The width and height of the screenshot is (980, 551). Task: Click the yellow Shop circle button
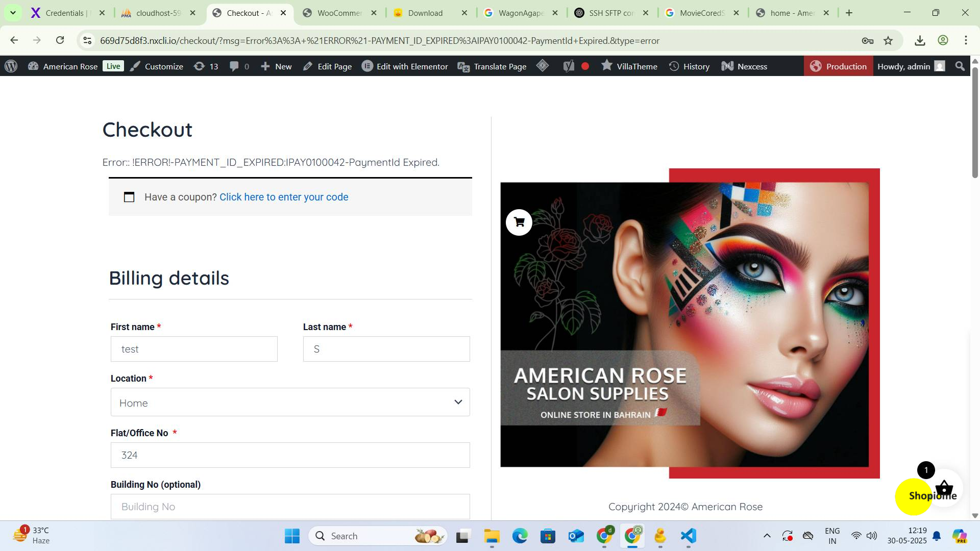click(914, 496)
